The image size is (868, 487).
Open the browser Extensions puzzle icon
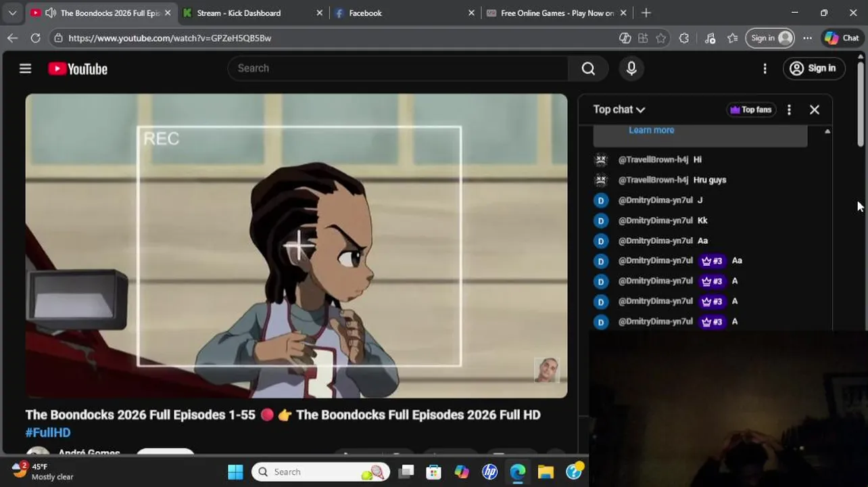pos(684,38)
